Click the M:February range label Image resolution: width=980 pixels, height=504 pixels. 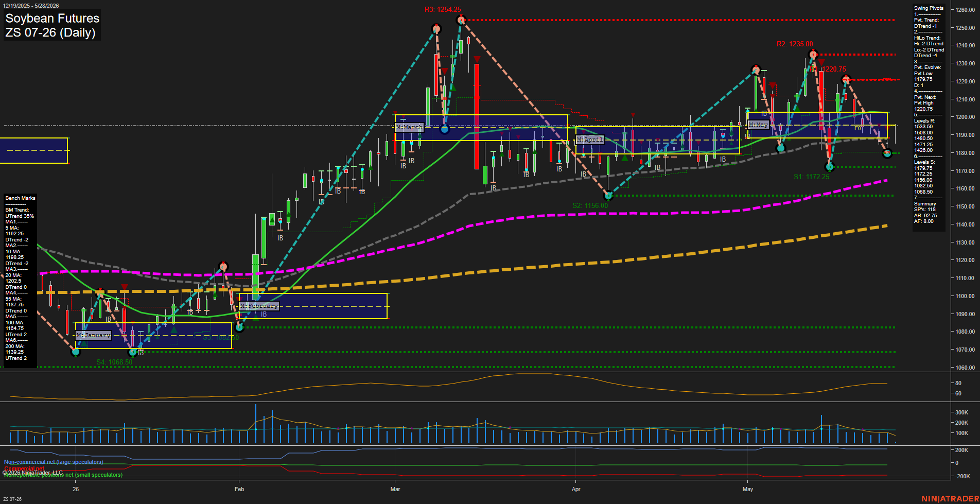[x=259, y=306]
